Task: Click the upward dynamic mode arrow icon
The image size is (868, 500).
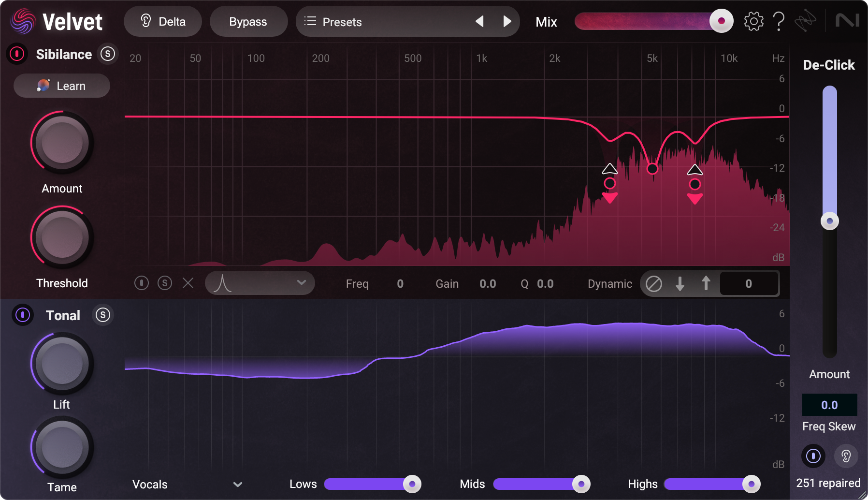Action: [706, 283]
